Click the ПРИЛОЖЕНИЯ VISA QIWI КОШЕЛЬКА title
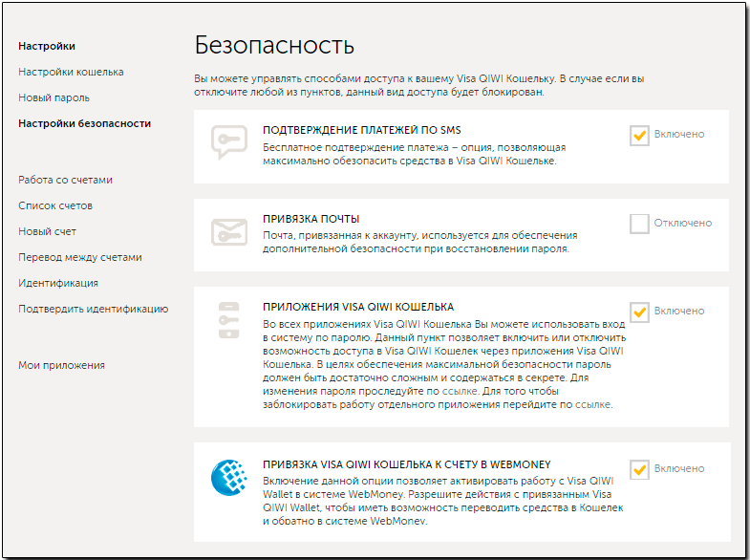 click(x=358, y=307)
